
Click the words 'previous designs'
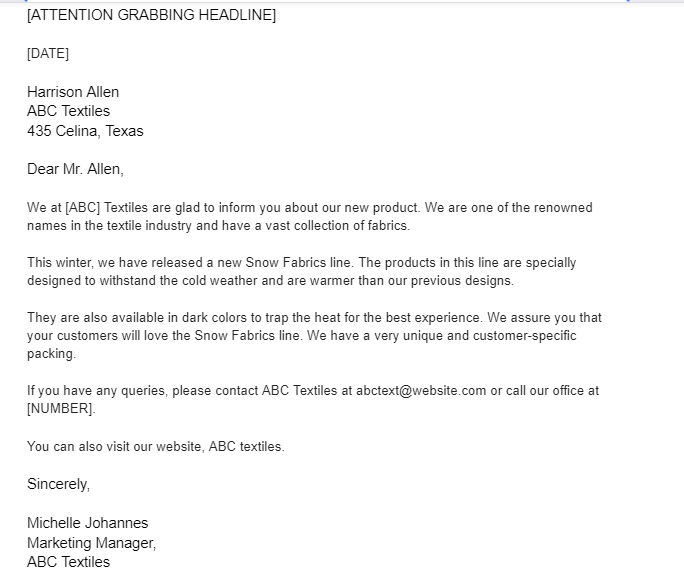pyautogui.click(x=462, y=281)
